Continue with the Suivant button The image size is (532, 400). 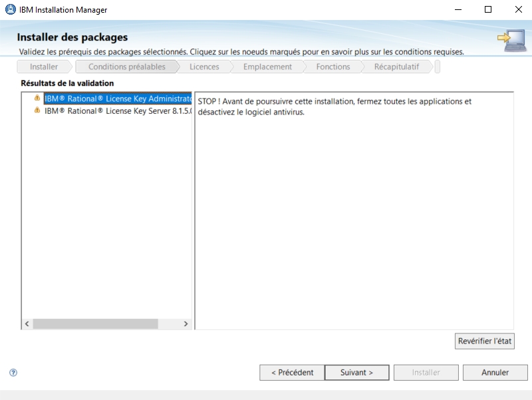(x=356, y=373)
